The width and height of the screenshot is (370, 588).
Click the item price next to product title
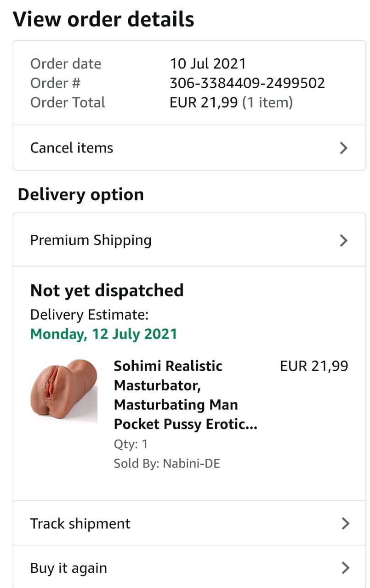(x=314, y=366)
